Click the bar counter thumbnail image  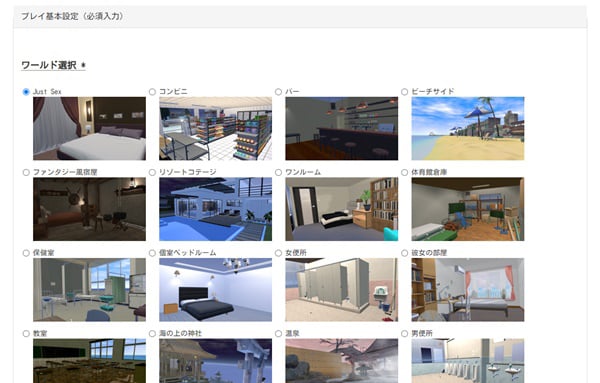[342, 129]
